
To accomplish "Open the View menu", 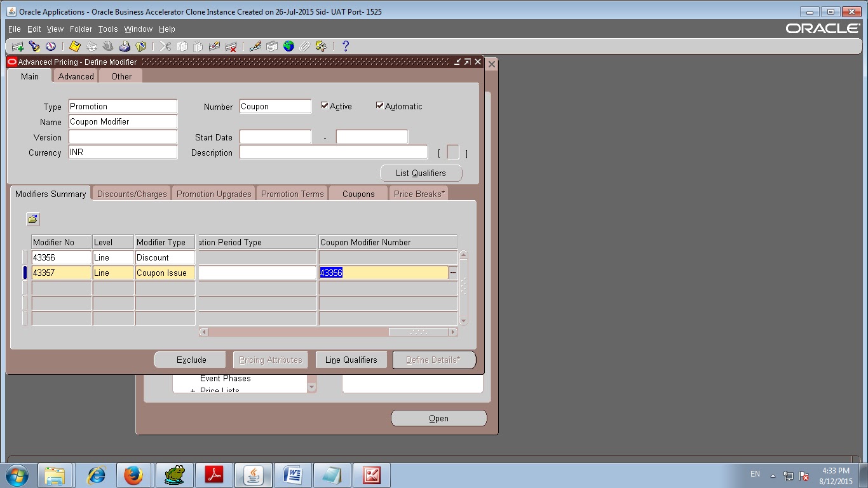I will coord(55,29).
